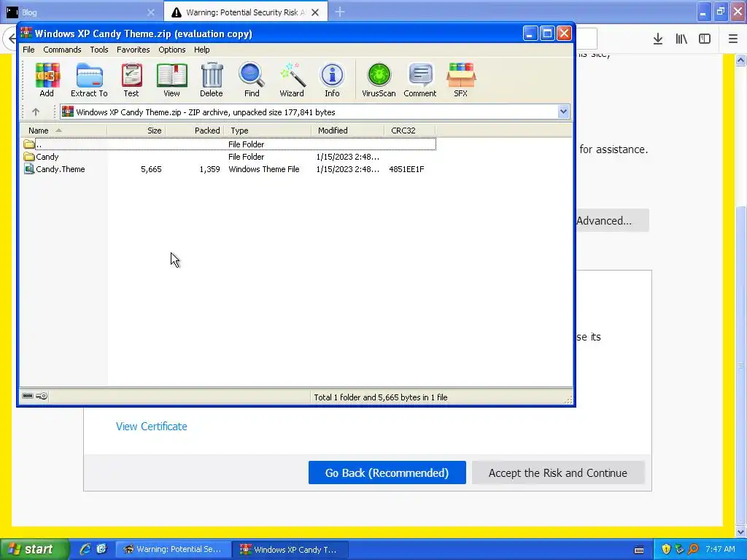Open the Find magnifier tool
The image size is (747, 560).
click(x=252, y=80)
